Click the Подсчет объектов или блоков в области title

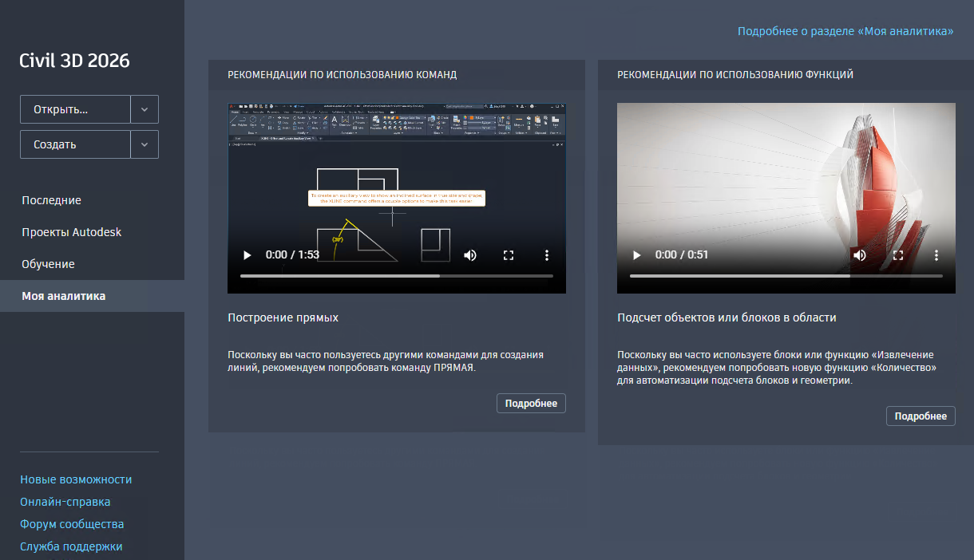[x=727, y=317]
